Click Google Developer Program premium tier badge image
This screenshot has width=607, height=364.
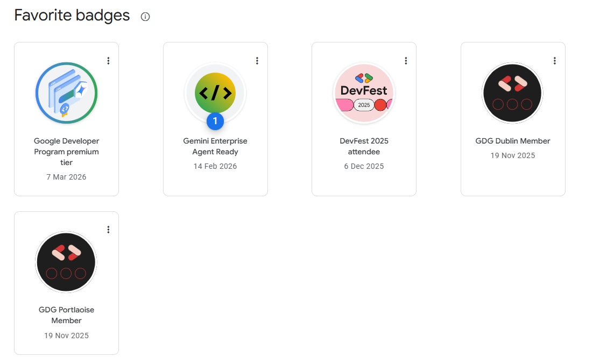click(x=67, y=93)
